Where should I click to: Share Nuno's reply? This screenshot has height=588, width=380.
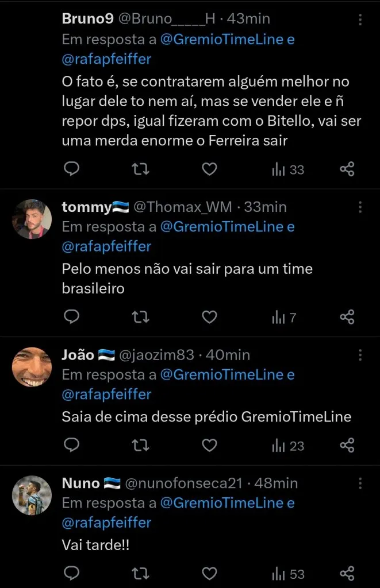346,573
